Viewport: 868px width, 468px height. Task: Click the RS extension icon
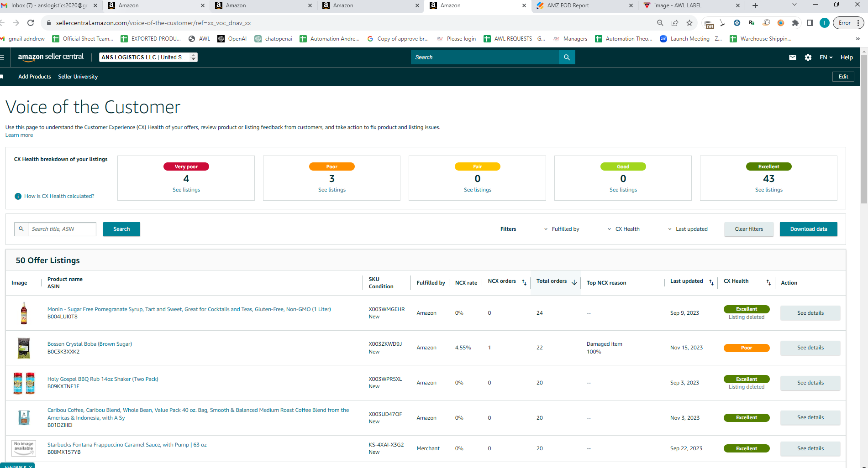752,23
